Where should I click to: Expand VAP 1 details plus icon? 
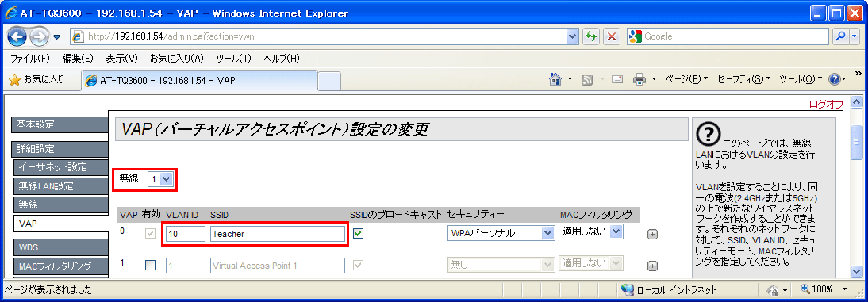point(652,266)
